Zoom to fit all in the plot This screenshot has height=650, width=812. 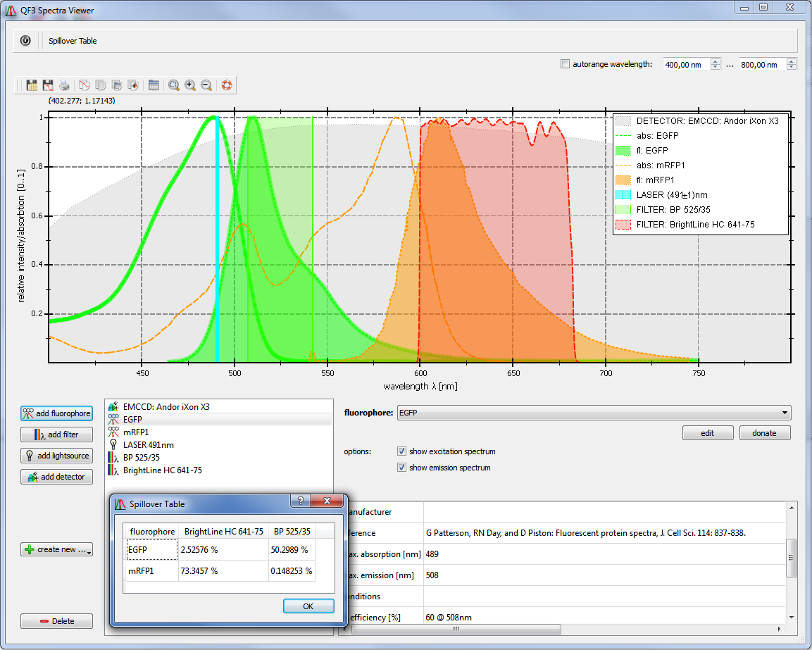(174, 85)
